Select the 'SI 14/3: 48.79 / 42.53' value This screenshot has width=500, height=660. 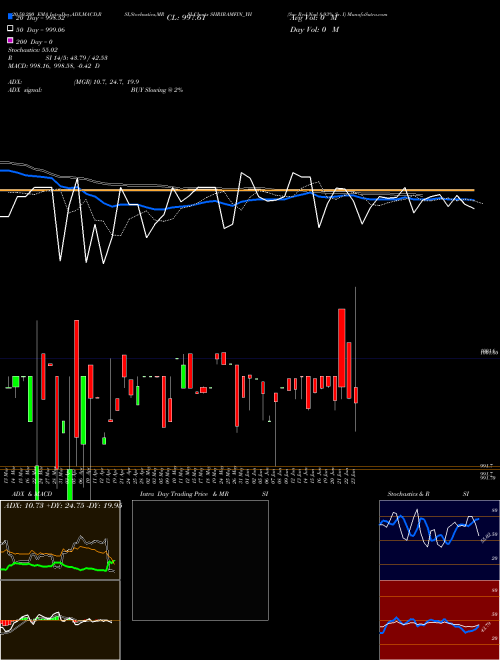(x=76, y=58)
